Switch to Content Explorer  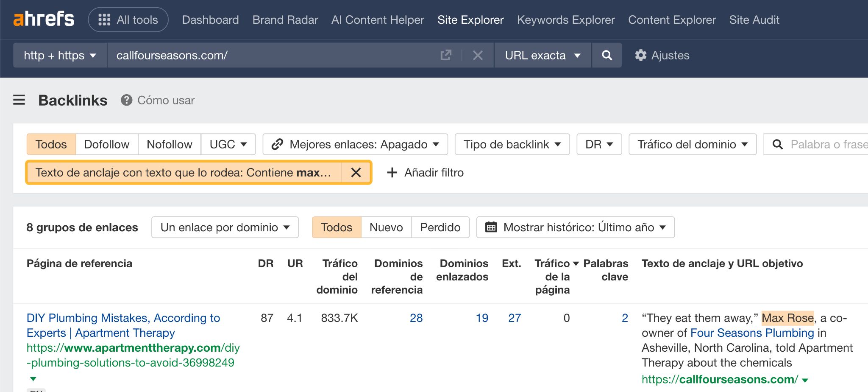(x=671, y=20)
